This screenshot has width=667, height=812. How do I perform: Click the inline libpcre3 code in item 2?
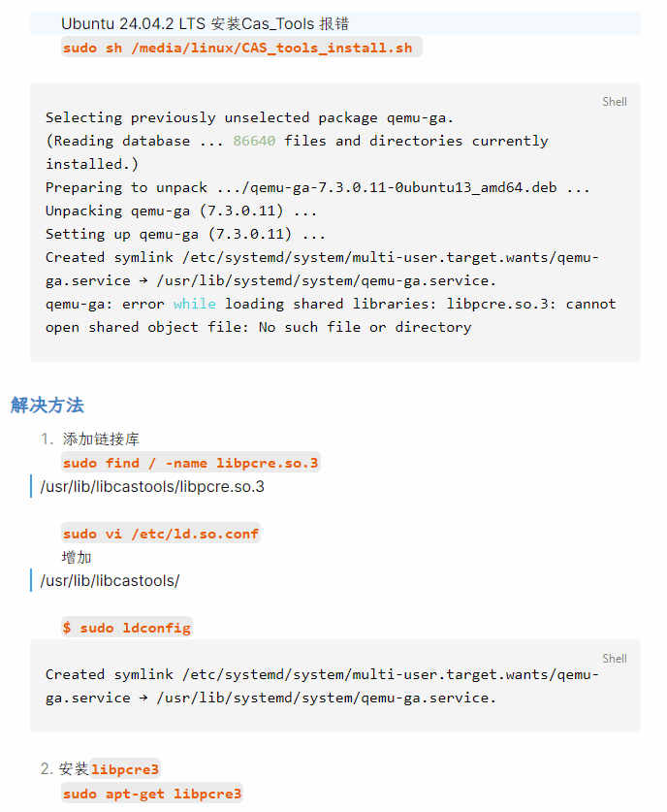(125, 769)
